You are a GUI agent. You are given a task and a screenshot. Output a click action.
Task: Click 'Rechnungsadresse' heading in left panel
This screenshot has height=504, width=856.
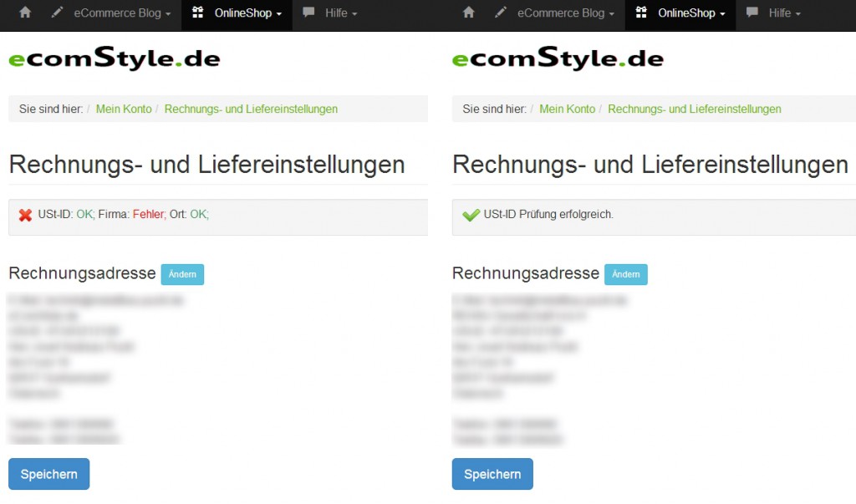(83, 273)
